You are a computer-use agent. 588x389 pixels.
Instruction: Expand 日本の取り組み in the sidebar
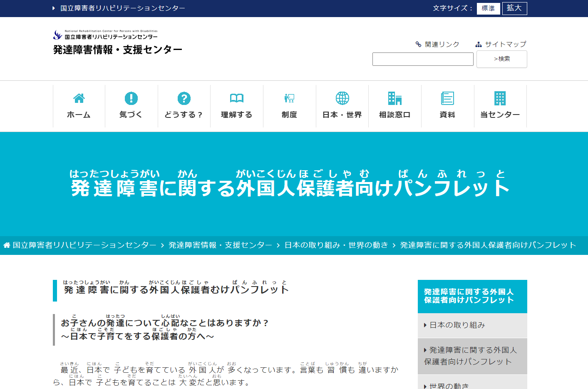pyautogui.click(x=457, y=325)
